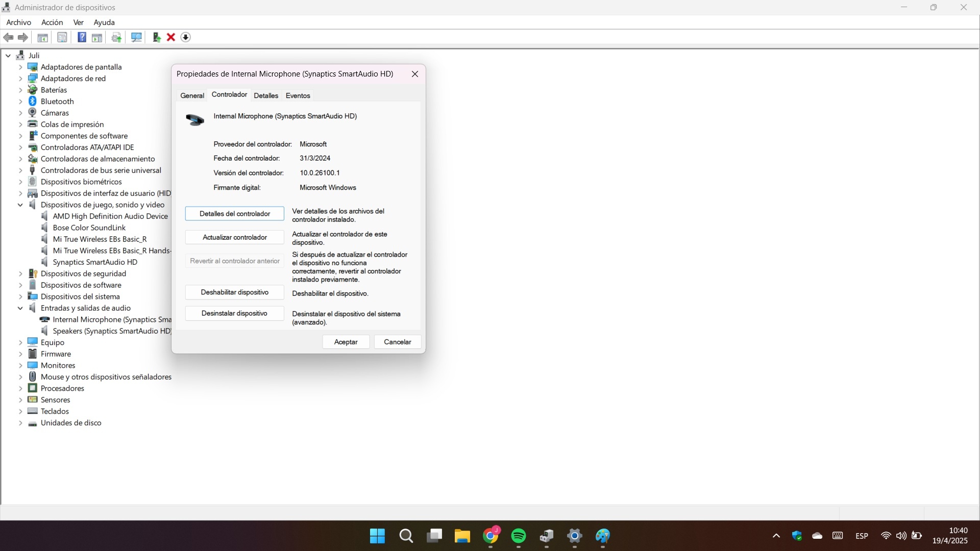
Task: Open Spotify from the taskbar
Action: (518, 536)
